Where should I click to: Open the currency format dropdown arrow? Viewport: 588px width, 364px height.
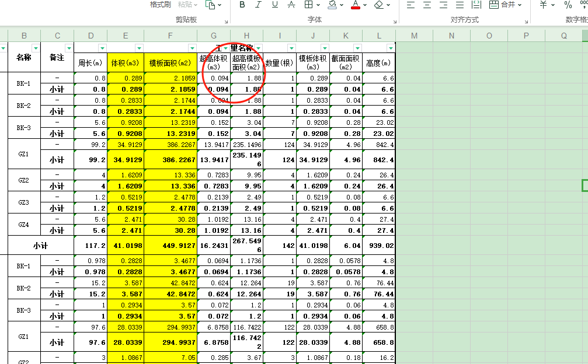point(553,5)
